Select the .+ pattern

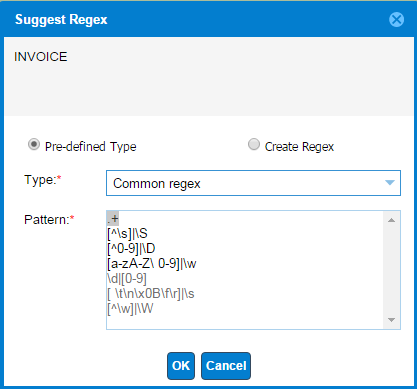pyautogui.click(x=113, y=219)
